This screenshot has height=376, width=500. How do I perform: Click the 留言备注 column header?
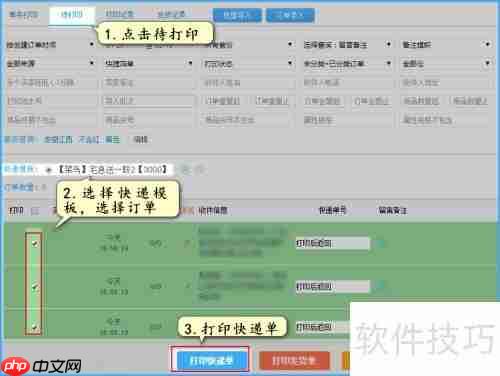[x=392, y=211]
